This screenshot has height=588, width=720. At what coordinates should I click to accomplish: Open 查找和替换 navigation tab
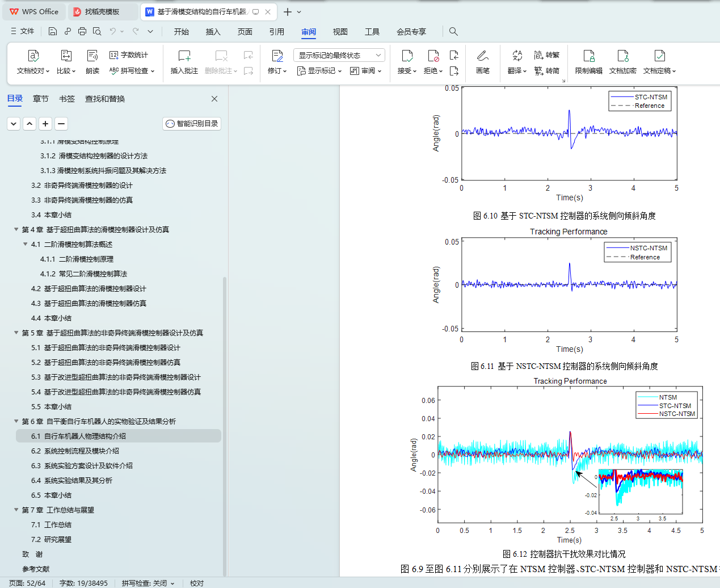(x=105, y=99)
